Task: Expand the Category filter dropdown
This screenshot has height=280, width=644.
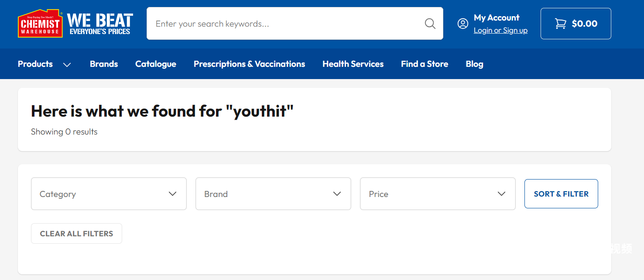Action: pos(109,194)
